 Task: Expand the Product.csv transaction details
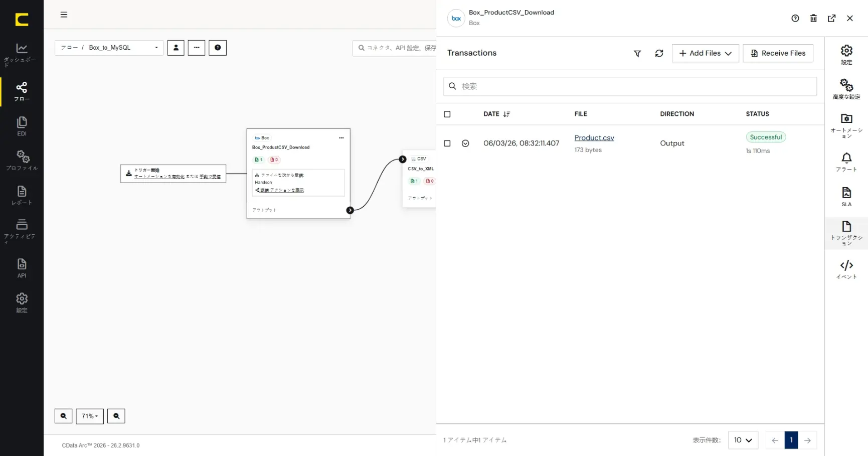point(465,143)
